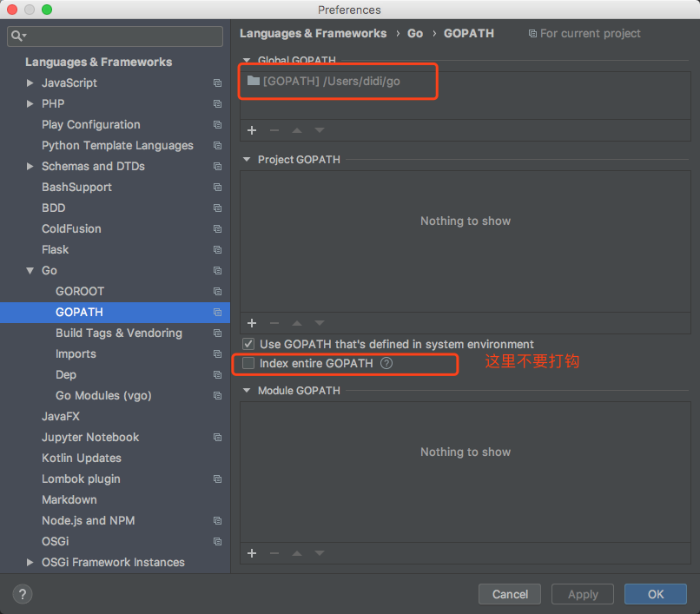700x614 pixels.
Task: Click the project-level icon beside JavaScript
Action: point(217,83)
